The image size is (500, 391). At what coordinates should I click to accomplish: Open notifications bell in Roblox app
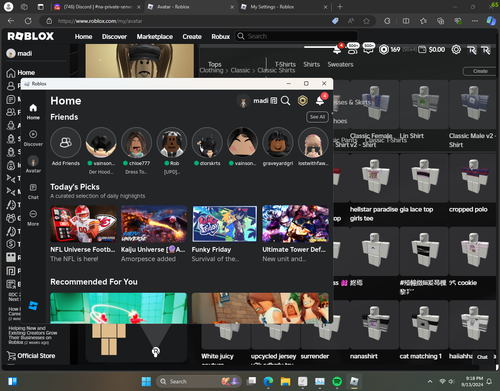click(320, 101)
